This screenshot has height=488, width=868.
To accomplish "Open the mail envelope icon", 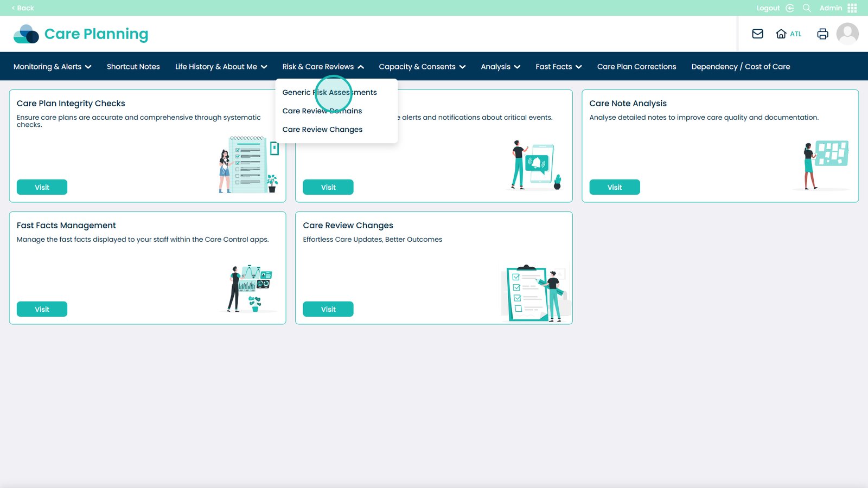I will point(757,34).
